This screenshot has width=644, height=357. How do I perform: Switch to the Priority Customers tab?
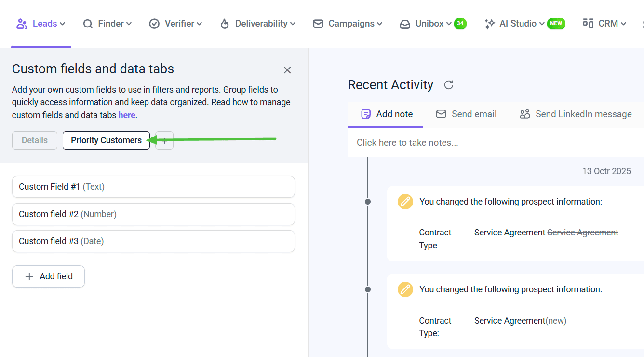106,140
